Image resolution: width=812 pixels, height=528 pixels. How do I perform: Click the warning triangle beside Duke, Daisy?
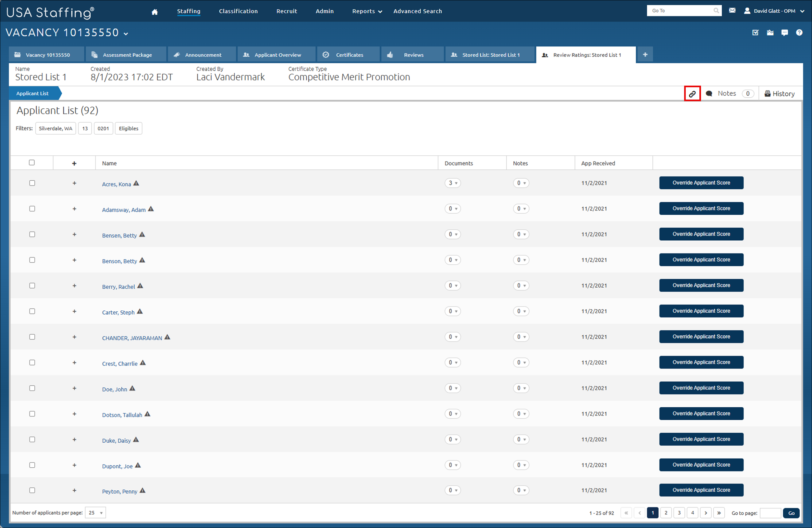(x=136, y=440)
